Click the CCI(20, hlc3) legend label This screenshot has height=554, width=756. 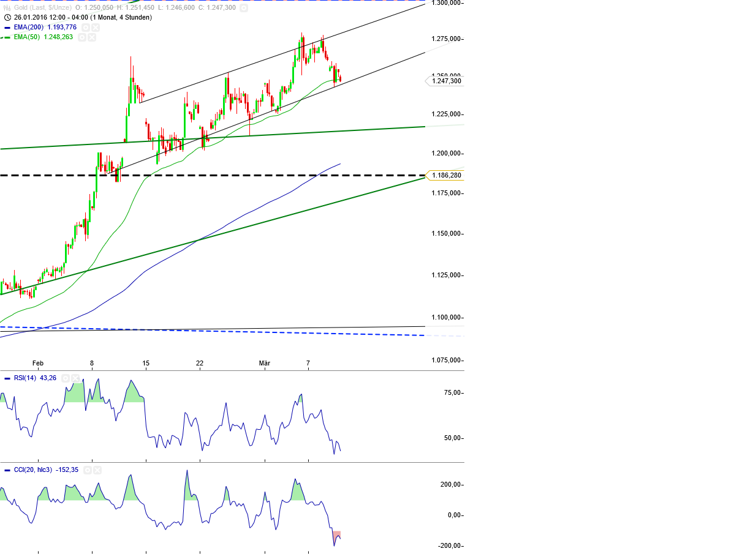coord(32,470)
